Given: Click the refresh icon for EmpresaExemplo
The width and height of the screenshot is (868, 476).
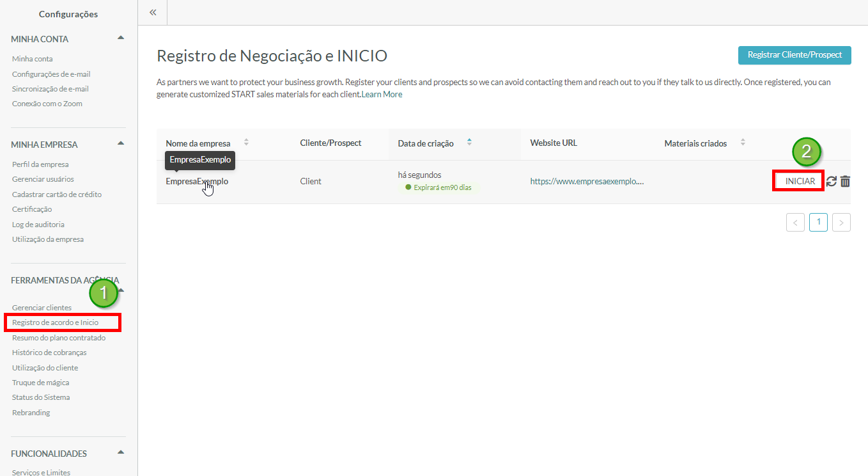Looking at the screenshot, I should [x=831, y=182].
